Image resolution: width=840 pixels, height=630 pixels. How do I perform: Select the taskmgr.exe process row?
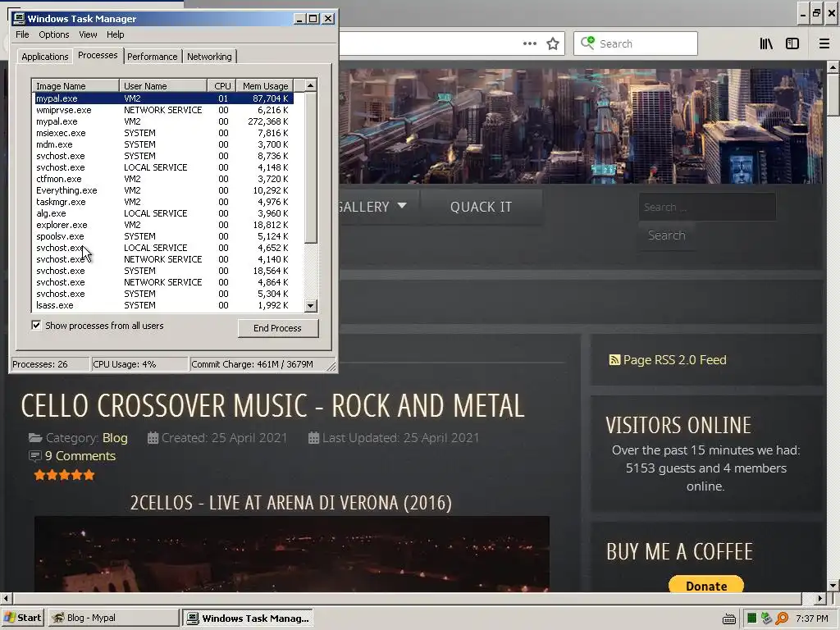(x=164, y=202)
